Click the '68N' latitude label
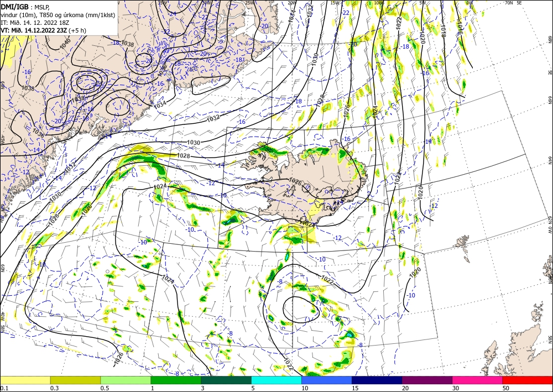553x392 pixels. pyautogui.click(x=550, y=39)
